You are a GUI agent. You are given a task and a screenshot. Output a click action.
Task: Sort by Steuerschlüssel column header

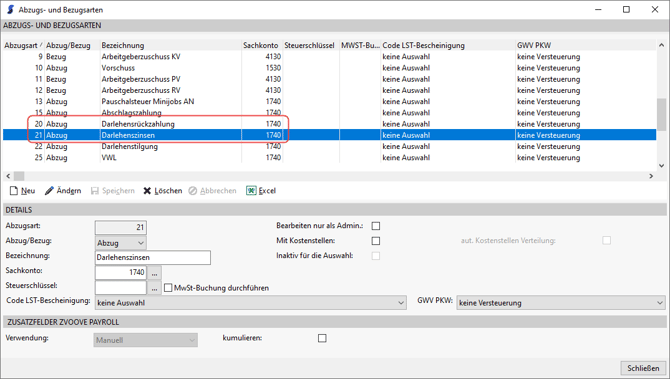point(311,45)
